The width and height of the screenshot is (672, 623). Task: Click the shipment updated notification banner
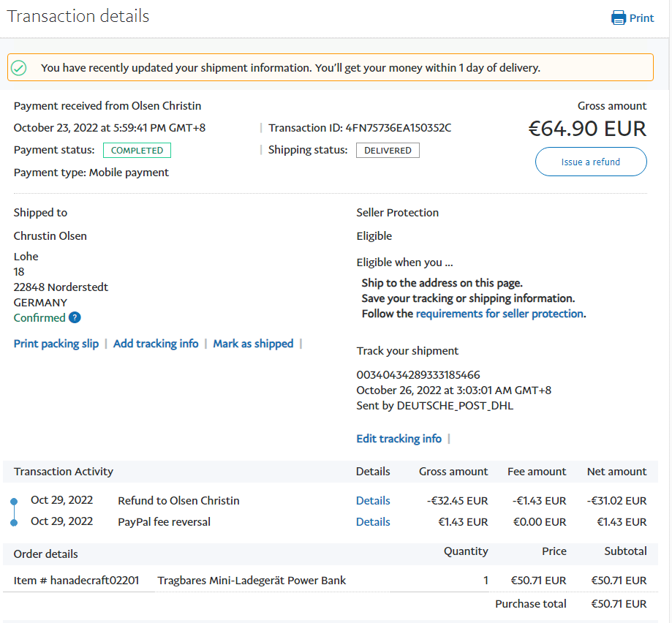(x=331, y=68)
